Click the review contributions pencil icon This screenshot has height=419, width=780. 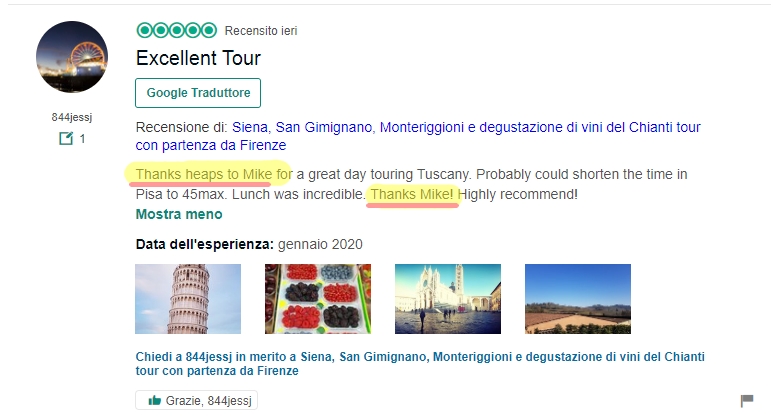pos(66,138)
